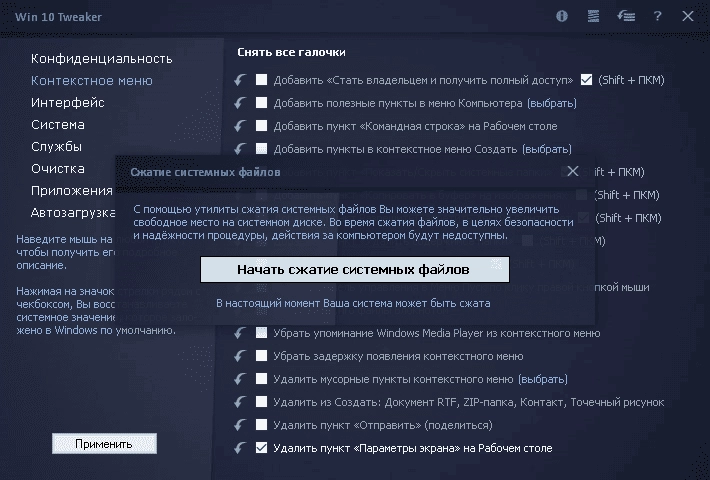The height and width of the screenshot is (480, 710).
Task: Close the system file compression dialog
Action: coord(573,171)
